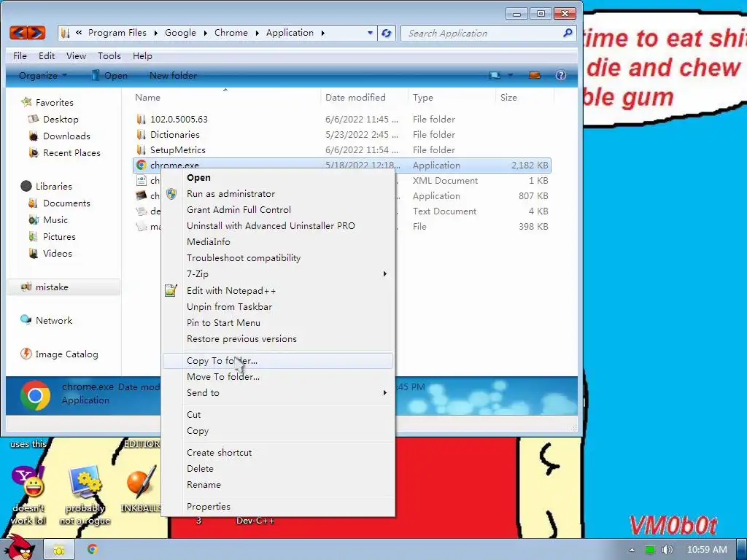Open the View menu
This screenshot has width=747, height=560.
tap(76, 55)
